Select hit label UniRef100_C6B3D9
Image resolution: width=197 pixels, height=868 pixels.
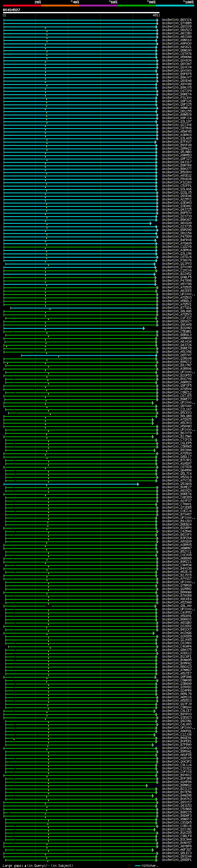pyautogui.click(x=177, y=497)
